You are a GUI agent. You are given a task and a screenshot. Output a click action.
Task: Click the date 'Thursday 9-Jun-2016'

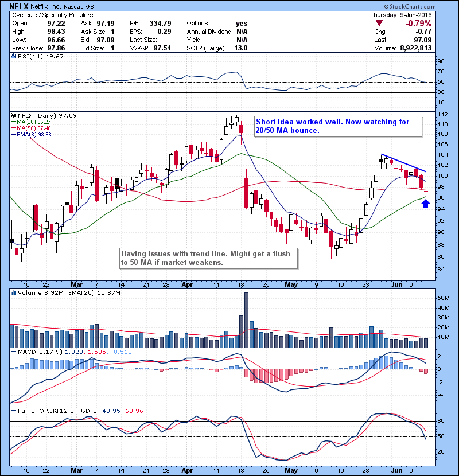pyautogui.click(x=401, y=15)
